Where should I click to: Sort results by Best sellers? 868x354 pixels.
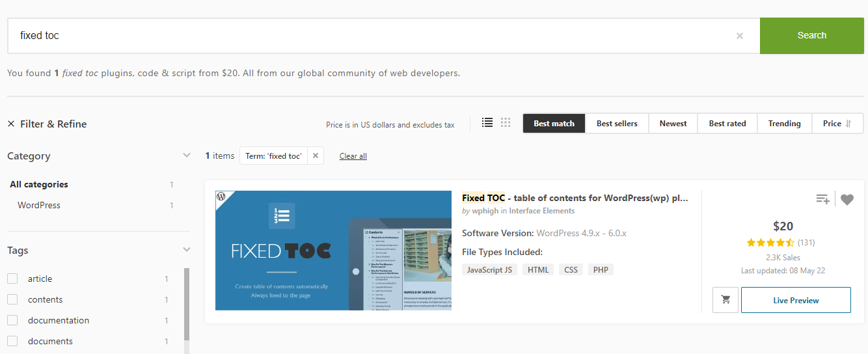617,124
